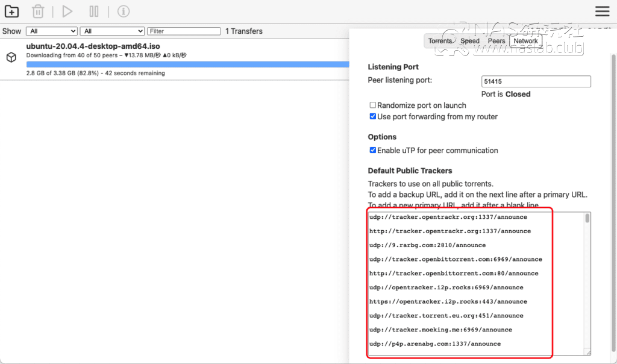Click the open torrent folder icon
Viewport: 617px width, 364px height.
11,11
